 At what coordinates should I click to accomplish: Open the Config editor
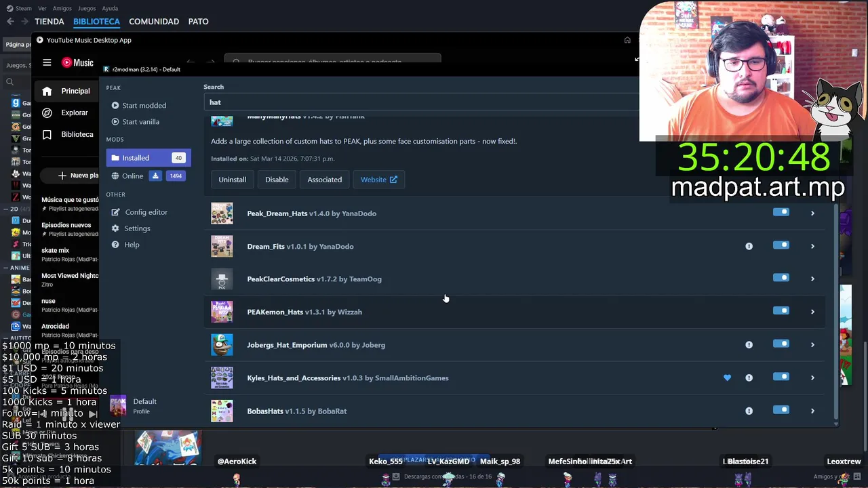pyautogui.click(x=140, y=212)
